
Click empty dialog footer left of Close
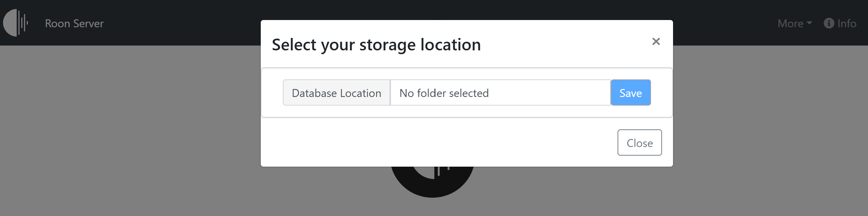[x=437, y=143]
